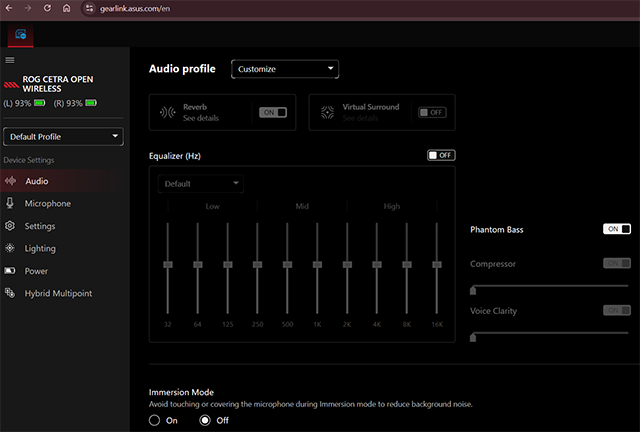Image resolution: width=640 pixels, height=432 pixels.
Task: Toggle the Reverb switch
Action: coord(273,113)
